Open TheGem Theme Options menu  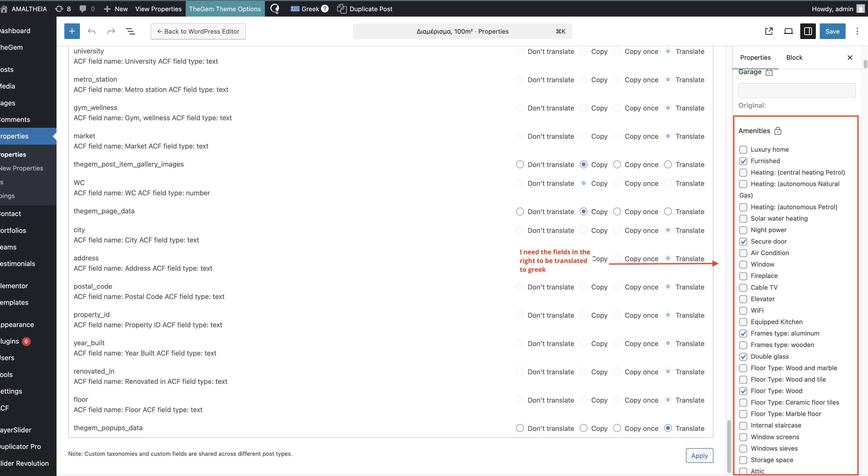point(225,9)
